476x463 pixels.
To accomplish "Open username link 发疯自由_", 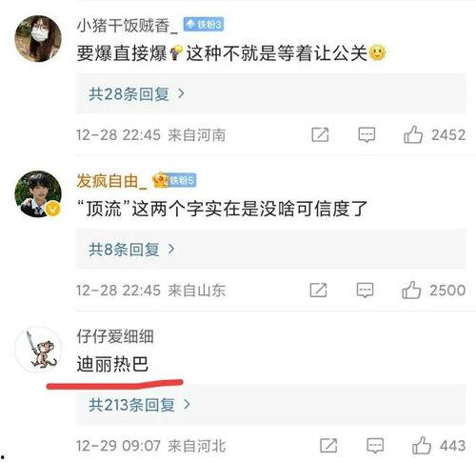I will coord(111,181).
